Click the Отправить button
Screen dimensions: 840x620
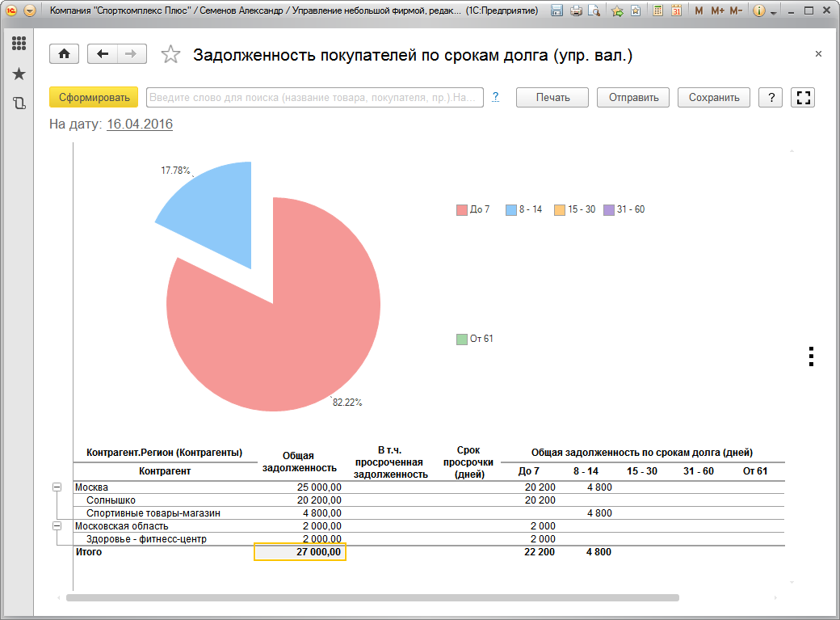[x=633, y=98]
